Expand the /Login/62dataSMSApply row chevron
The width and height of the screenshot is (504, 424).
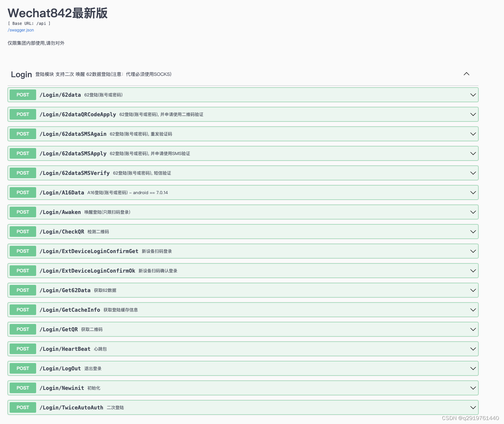[473, 153]
